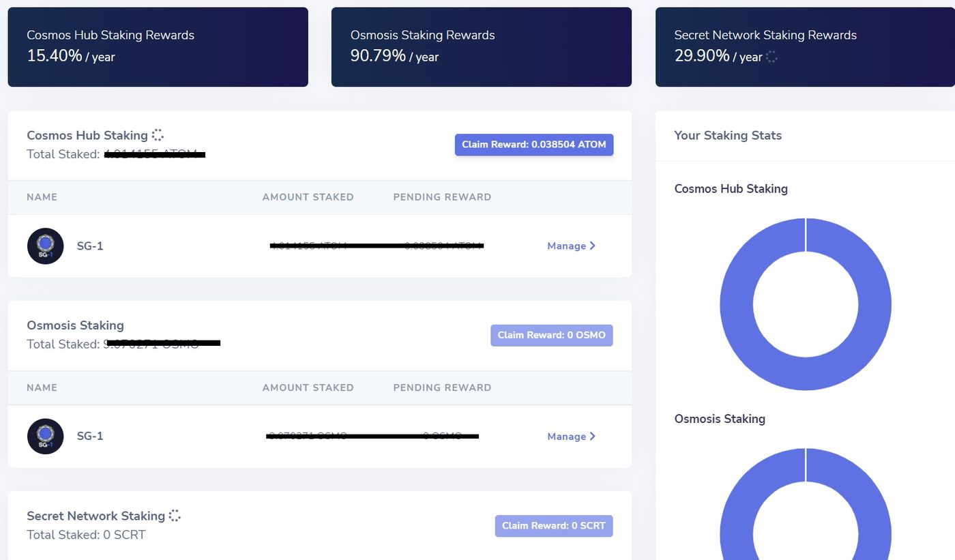This screenshot has height=560, width=955.
Task: Click AMOUNT STAKED header in Osmosis table
Action: pyautogui.click(x=308, y=387)
